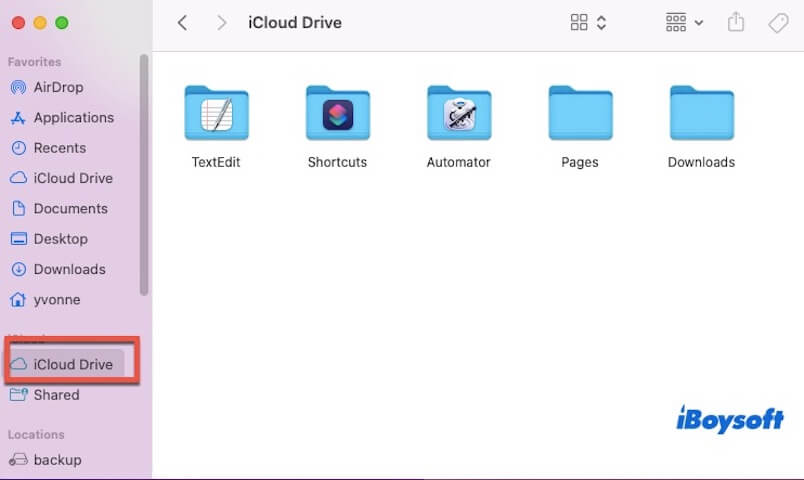Open Shared in the iCloud section
Image resolution: width=804 pixels, height=480 pixels.
point(56,395)
